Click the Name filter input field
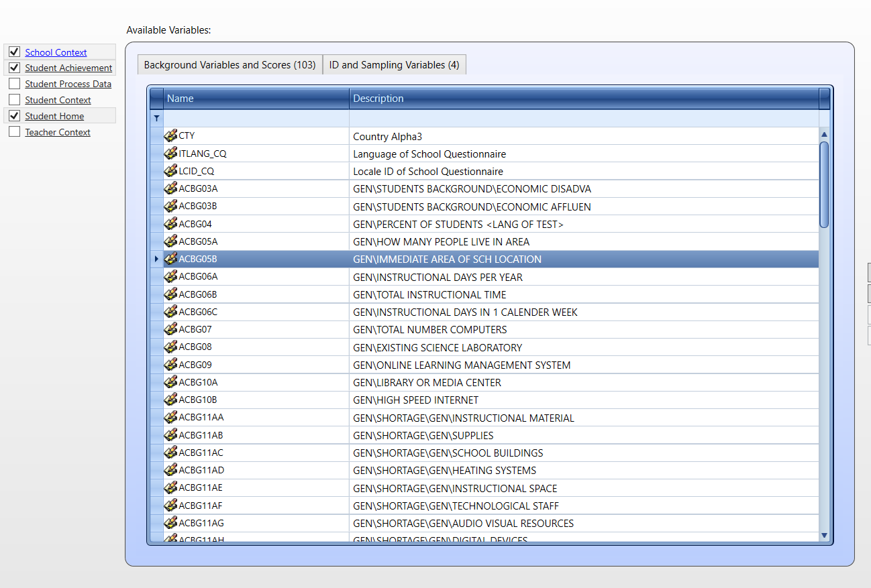Image resolution: width=871 pixels, height=588 pixels. click(256, 118)
